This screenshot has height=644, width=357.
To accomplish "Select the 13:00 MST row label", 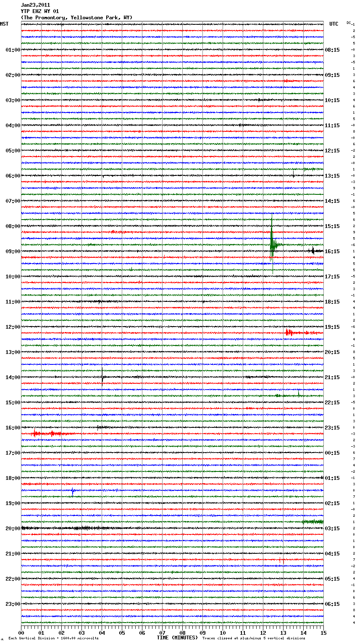I will pyautogui.click(x=13, y=352).
